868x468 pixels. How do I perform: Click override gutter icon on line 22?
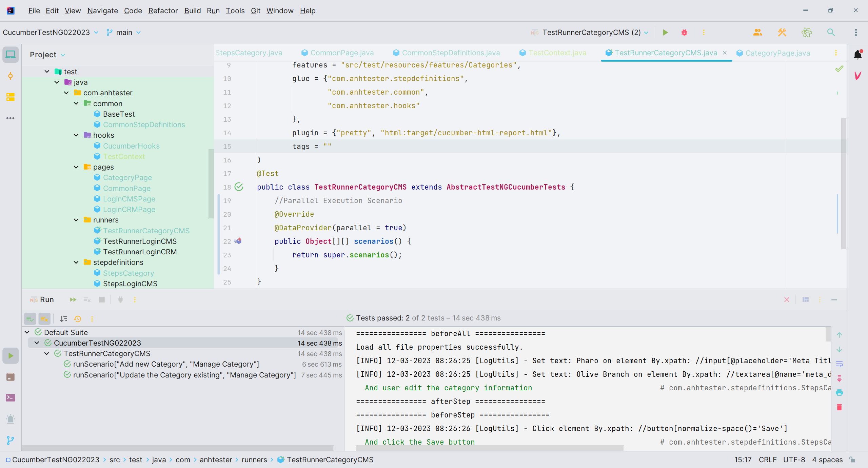238,241
